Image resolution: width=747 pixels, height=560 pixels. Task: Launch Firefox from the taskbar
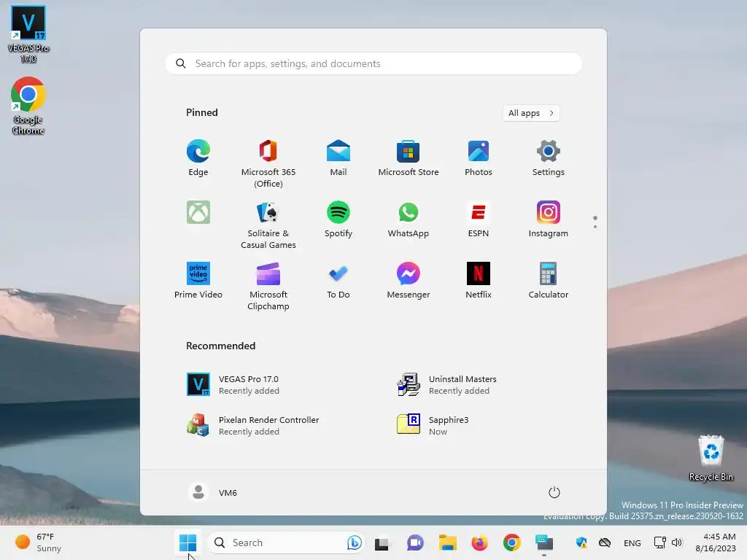tap(480, 542)
